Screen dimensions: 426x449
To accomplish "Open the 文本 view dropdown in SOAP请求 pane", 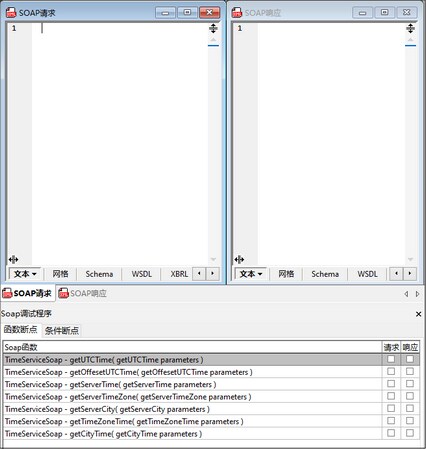I will click(25, 274).
